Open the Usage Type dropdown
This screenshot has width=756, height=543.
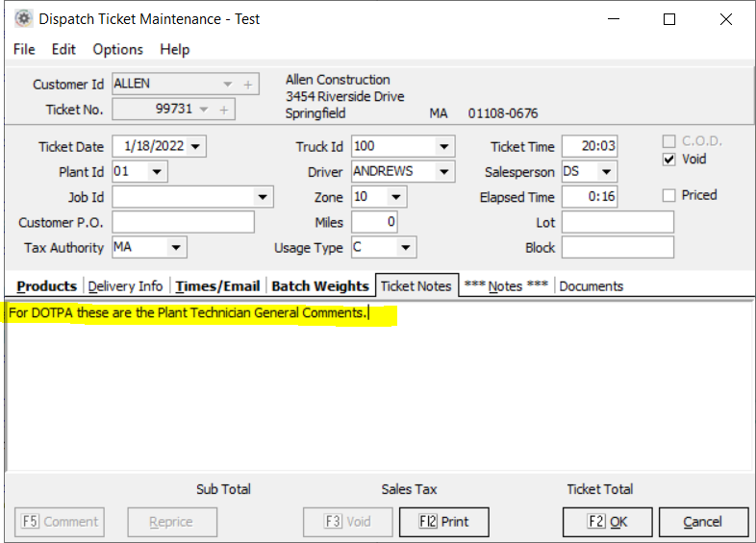pos(406,248)
